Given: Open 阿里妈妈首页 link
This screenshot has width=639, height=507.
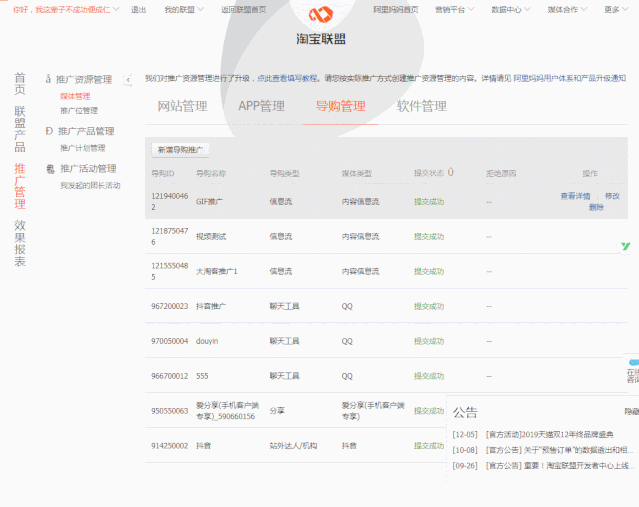Looking at the screenshot, I should click(396, 9).
